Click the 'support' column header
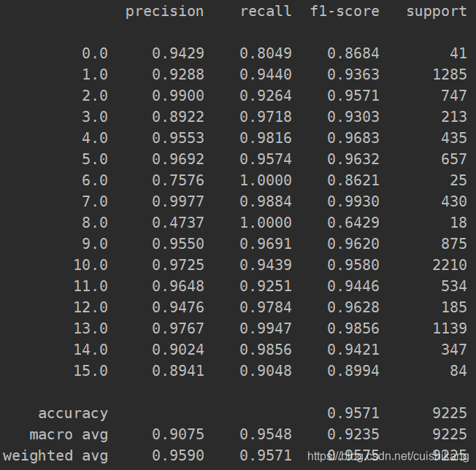Viewport: 476px width, 470px height. coord(437,12)
